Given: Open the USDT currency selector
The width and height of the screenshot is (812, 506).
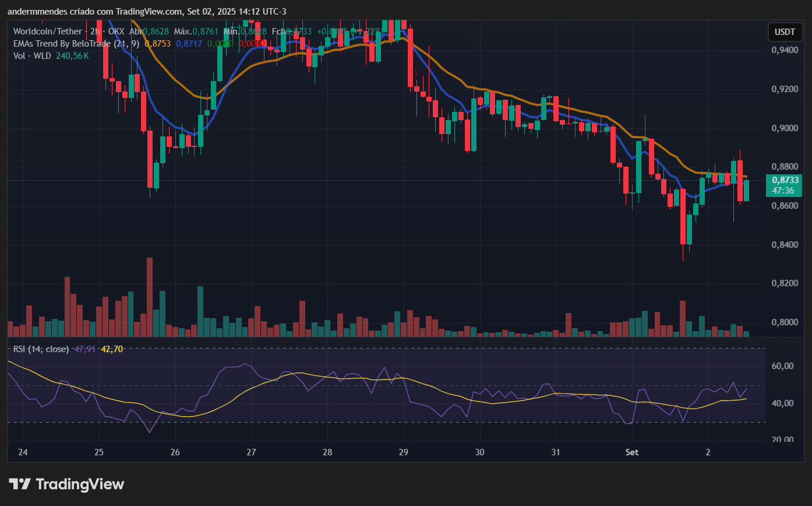Looking at the screenshot, I should point(784,32).
